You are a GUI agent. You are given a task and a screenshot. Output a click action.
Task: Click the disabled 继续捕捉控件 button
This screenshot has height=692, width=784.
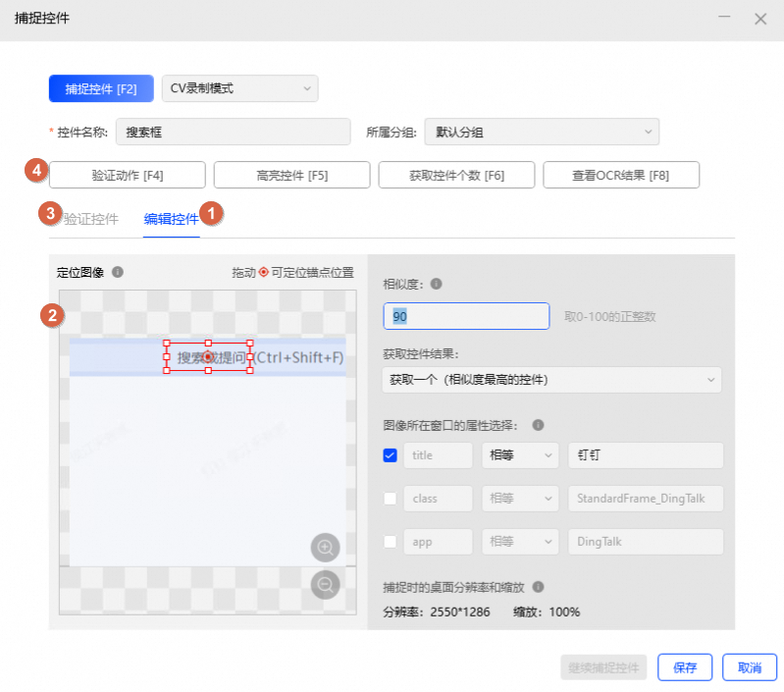tap(603, 667)
